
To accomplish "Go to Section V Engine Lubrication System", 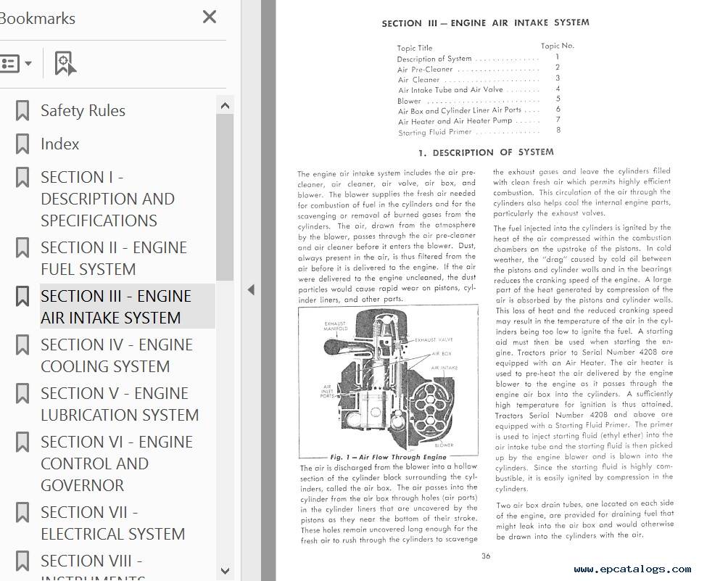I will (x=120, y=403).
